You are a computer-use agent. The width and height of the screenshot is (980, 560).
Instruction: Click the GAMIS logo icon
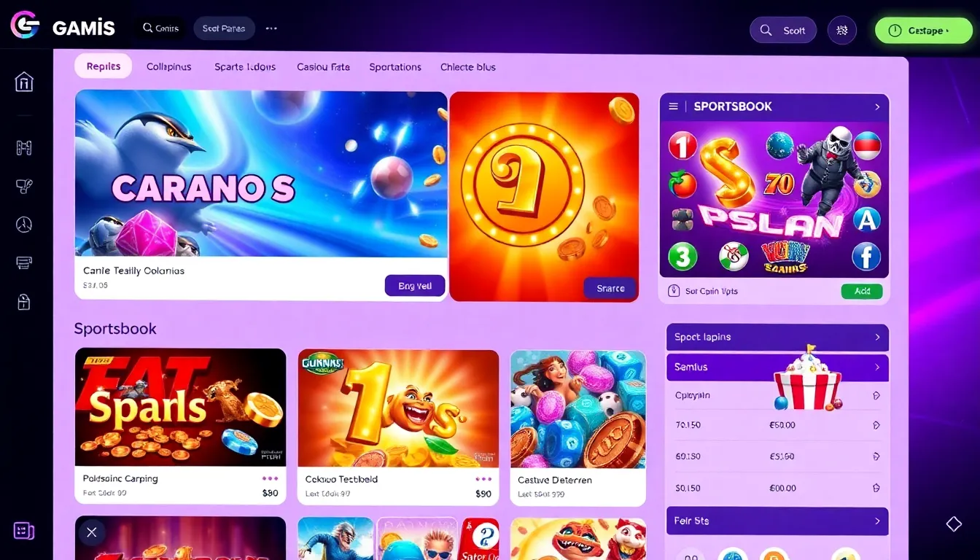click(25, 26)
